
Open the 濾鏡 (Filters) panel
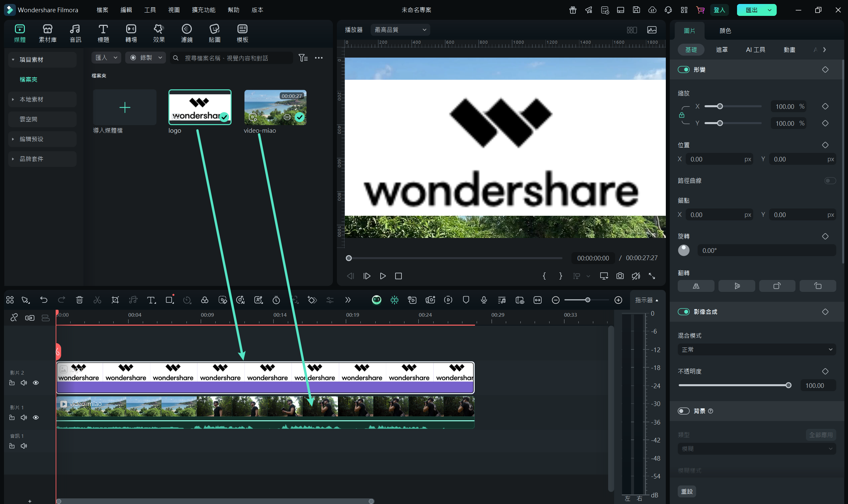pos(186,33)
